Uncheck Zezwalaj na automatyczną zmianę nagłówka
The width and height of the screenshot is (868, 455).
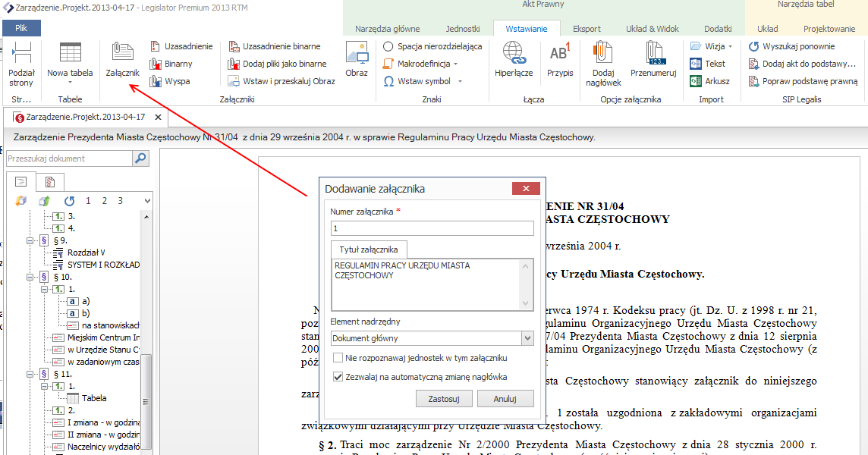[x=338, y=377]
